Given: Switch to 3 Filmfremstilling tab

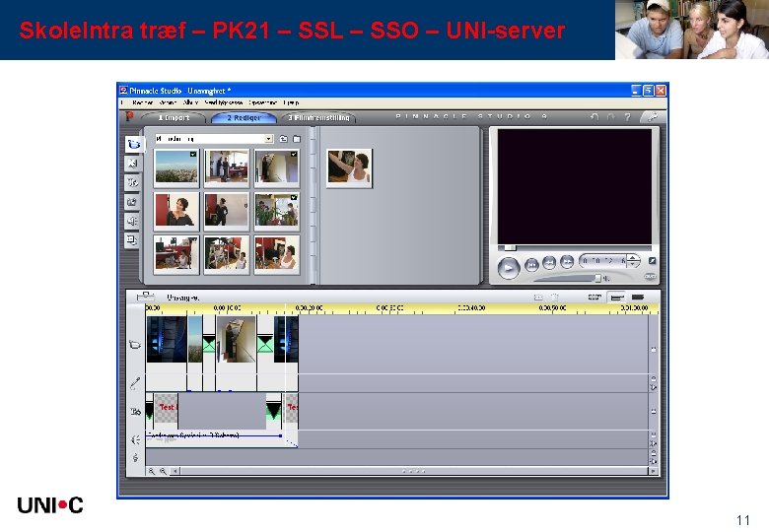Looking at the screenshot, I should (318, 117).
